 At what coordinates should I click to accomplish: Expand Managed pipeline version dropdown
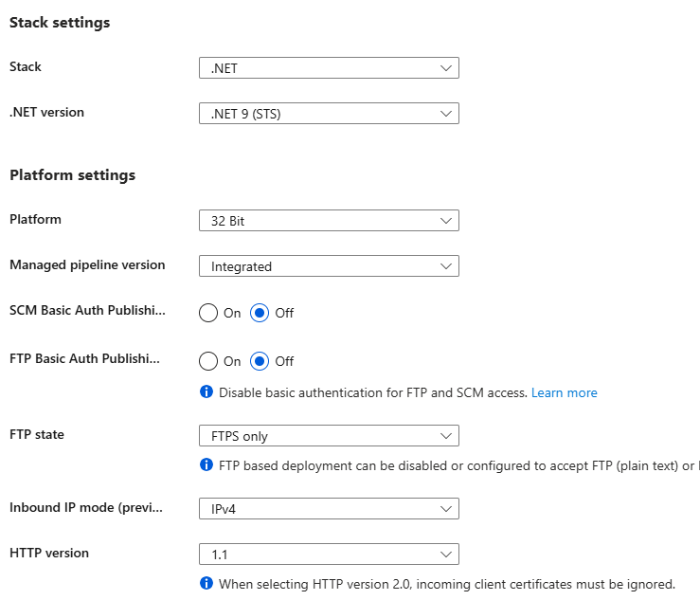pos(329,266)
